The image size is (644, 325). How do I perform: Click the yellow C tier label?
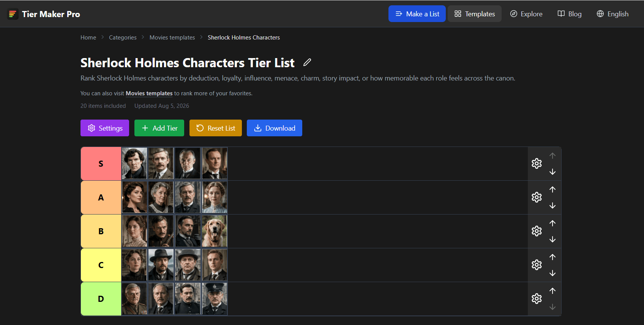point(101,265)
